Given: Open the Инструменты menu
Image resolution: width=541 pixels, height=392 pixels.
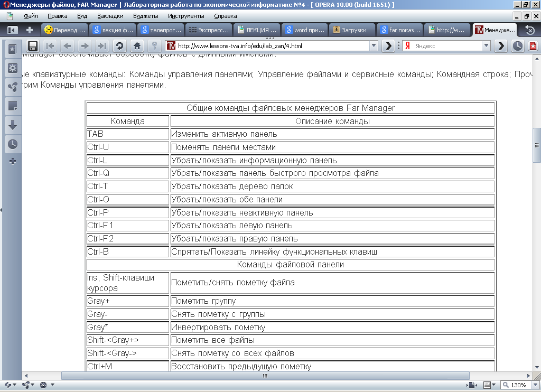Looking at the screenshot, I should coord(186,16).
